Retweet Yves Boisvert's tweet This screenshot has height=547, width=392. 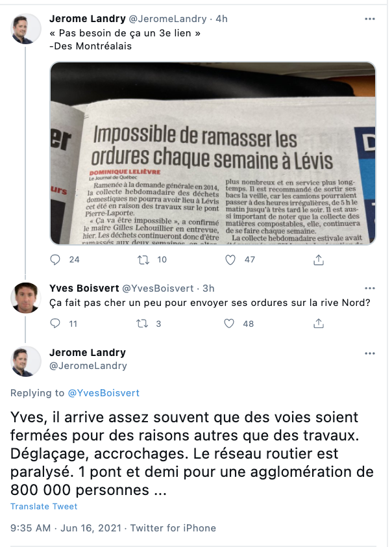click(142, 324)
